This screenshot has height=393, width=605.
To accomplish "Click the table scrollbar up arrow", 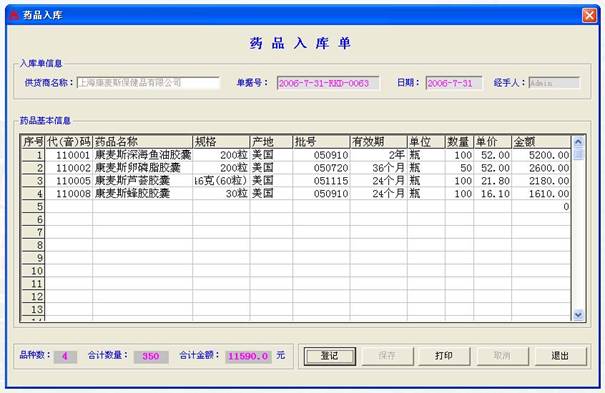I will [x=578, y=142].
